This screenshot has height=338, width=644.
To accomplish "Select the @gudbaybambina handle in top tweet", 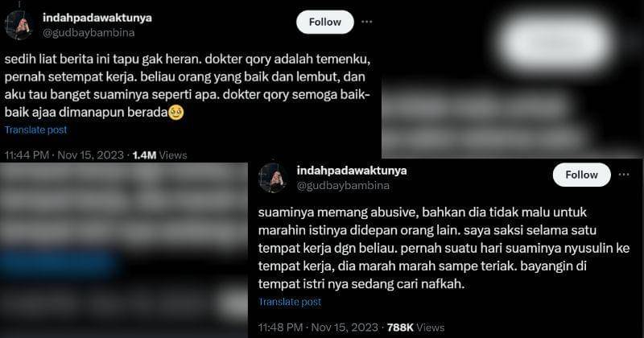I will (x=89, y=32).
